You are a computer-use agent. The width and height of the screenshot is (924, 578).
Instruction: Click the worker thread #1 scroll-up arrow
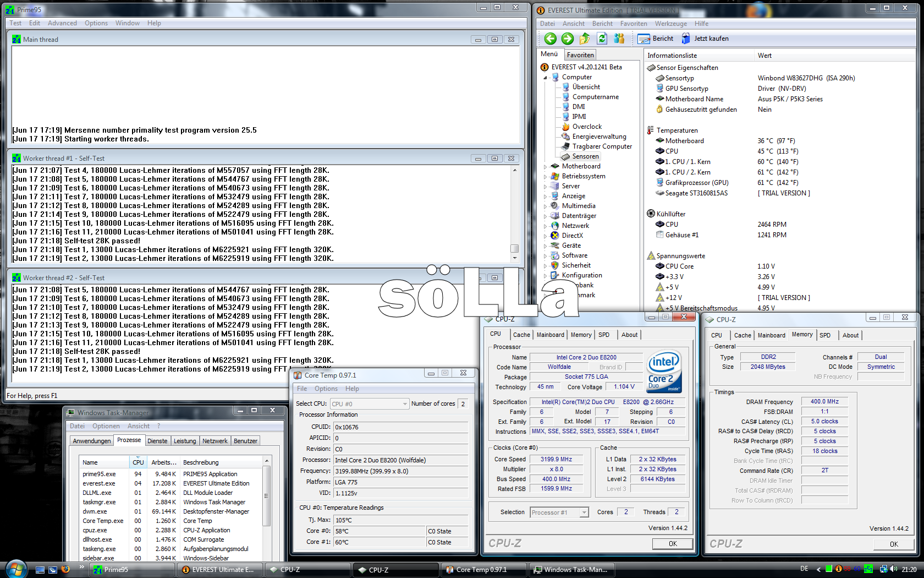(514, 170)
